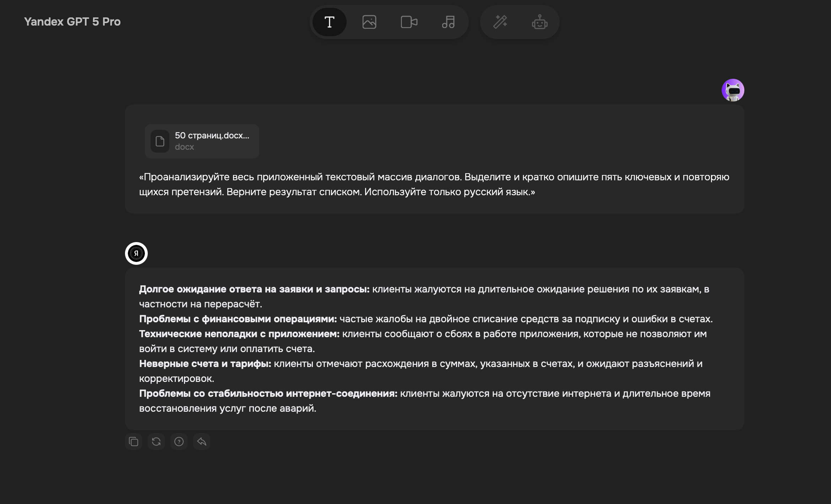Switch to video generation mode
The height and width of the screenshot is (504, 831).
409,22
